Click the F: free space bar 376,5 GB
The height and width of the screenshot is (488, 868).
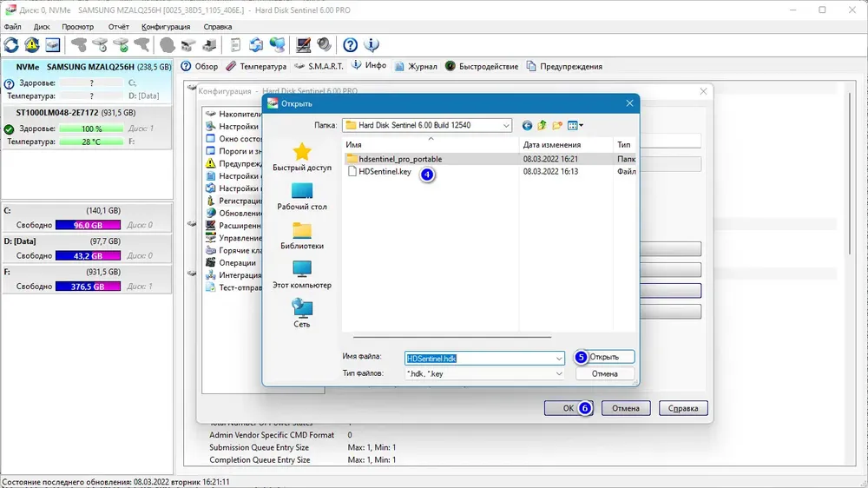pos(88,287)
